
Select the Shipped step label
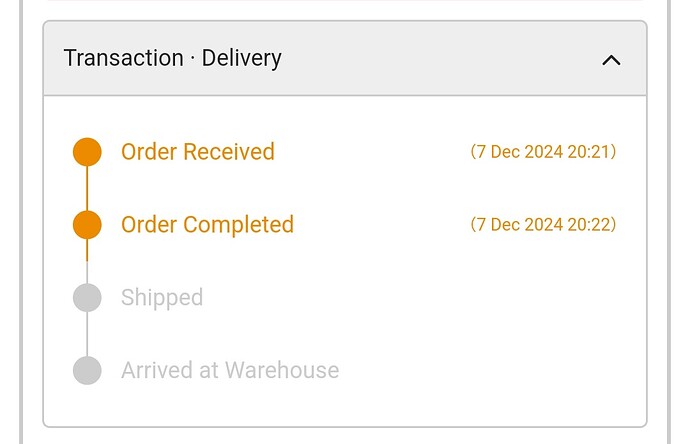pos(162,298)
